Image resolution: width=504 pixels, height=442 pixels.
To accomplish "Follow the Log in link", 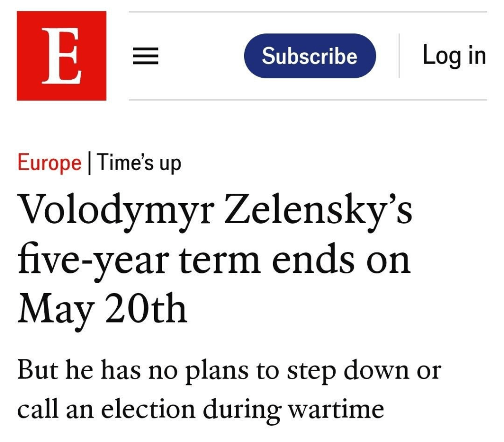I will (454, 55).
